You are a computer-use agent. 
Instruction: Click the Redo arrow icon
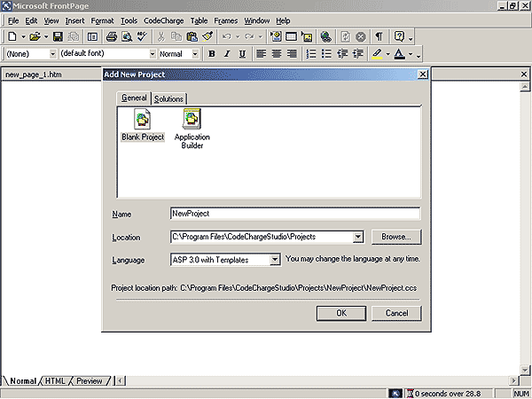click(249, 36)
